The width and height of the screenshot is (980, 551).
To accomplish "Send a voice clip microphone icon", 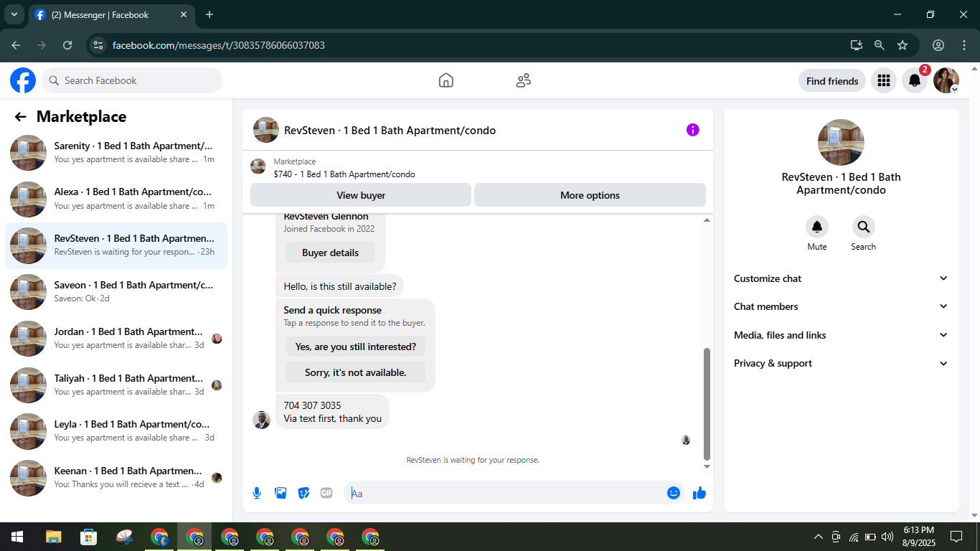I will pyautogui.click(x=257, y=493).
